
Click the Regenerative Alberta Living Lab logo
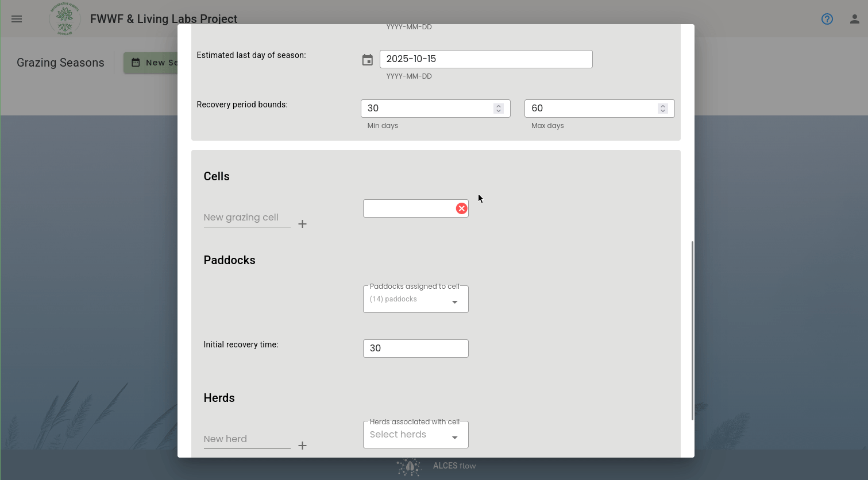pos(65,19)
